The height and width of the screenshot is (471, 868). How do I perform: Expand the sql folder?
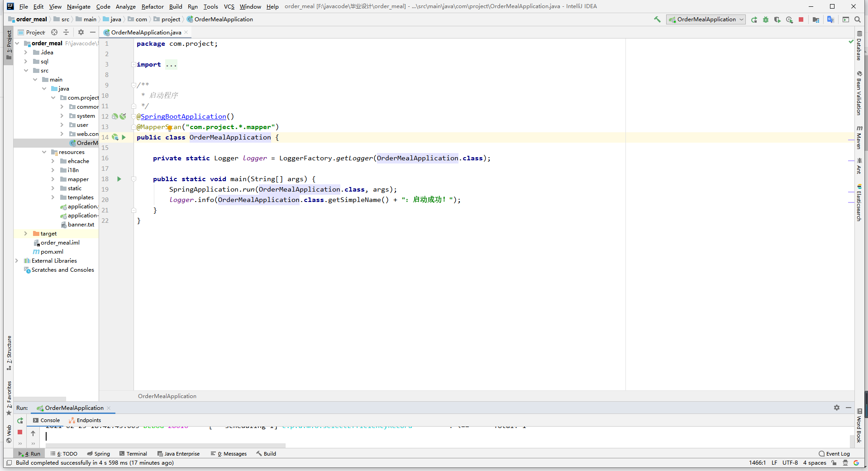pos(26,62)
